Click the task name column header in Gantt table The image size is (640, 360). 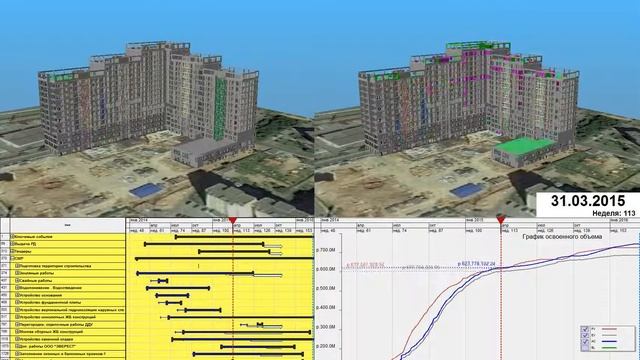point(67,225)
